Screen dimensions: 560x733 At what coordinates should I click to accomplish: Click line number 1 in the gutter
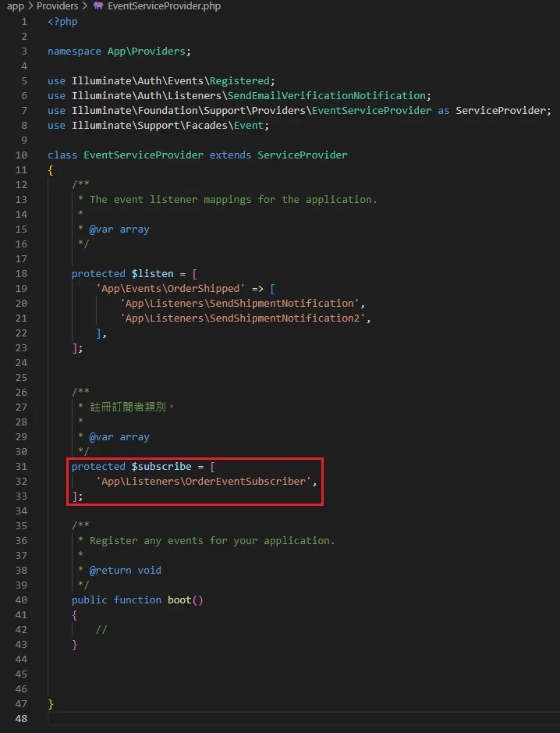click(x=24, y=22)
